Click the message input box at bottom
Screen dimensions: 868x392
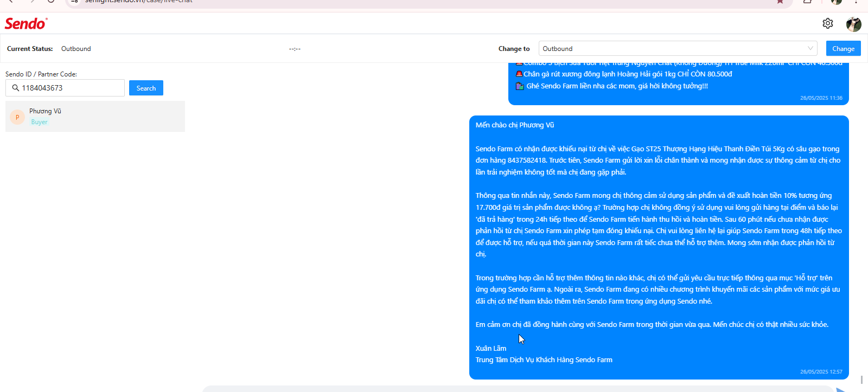click(518, 389)
